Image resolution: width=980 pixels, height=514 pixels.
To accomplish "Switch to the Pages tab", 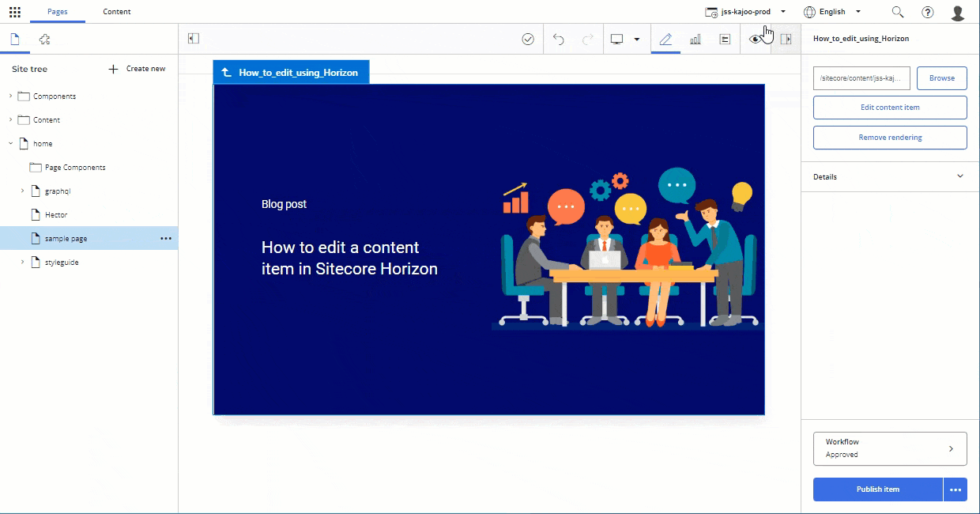I will point(58,12).
